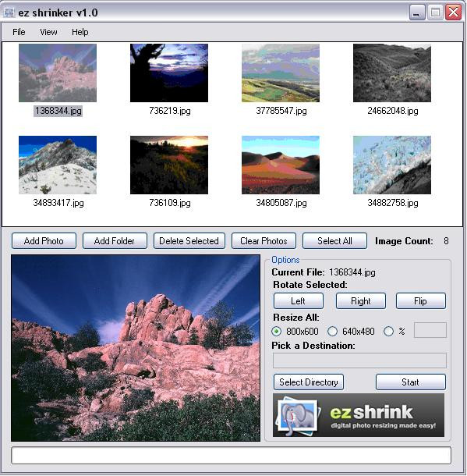
Task: Click the 34882758.jpg file name label
Action: coord(393,203)
